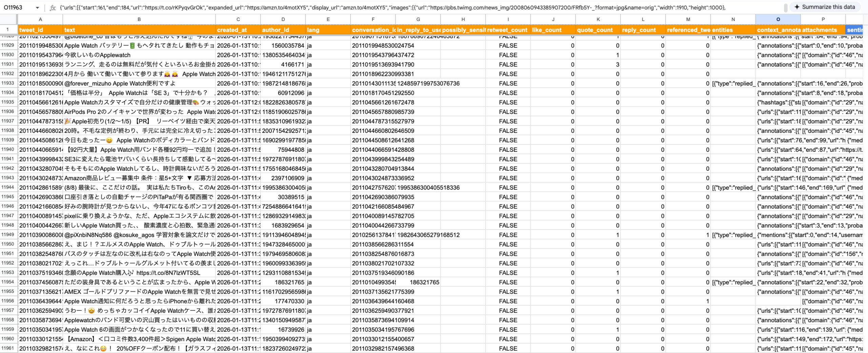This screenshot has height=353, width=868.
Task: Select column P header
Action: pyautogui.click(x=823, y=19)
